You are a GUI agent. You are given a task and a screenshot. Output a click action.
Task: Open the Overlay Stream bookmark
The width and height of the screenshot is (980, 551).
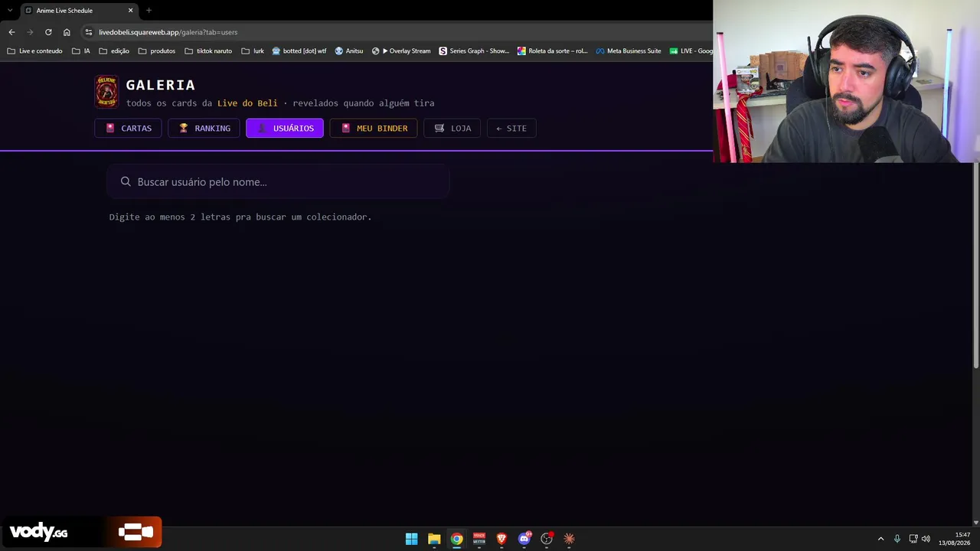point(401,51)
